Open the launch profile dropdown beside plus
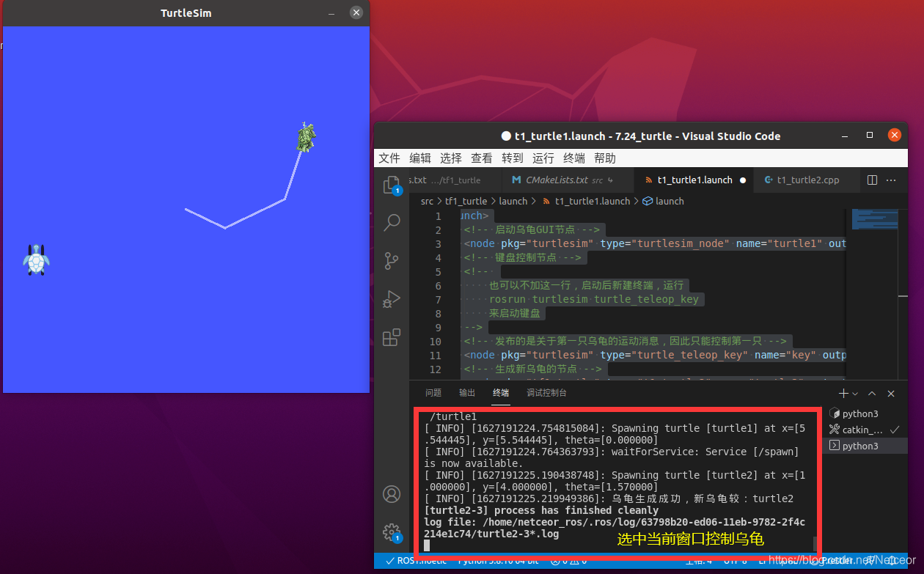924x574 pixels. 855,394
